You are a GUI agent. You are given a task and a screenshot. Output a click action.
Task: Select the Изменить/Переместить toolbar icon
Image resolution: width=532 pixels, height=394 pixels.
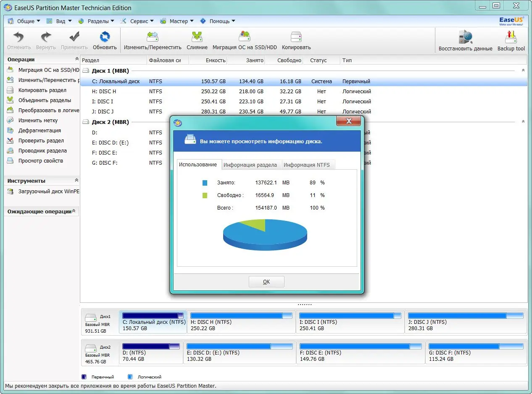(152, 37)
